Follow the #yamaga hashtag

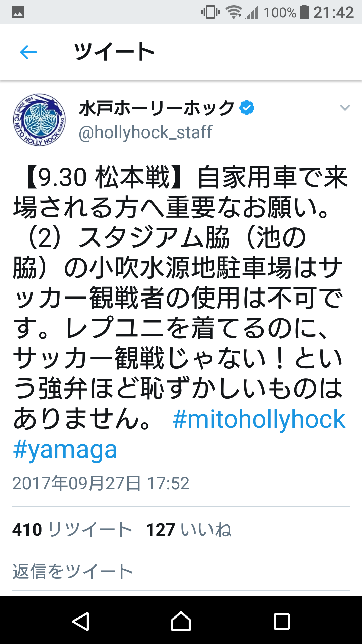[x=65, y=449]
